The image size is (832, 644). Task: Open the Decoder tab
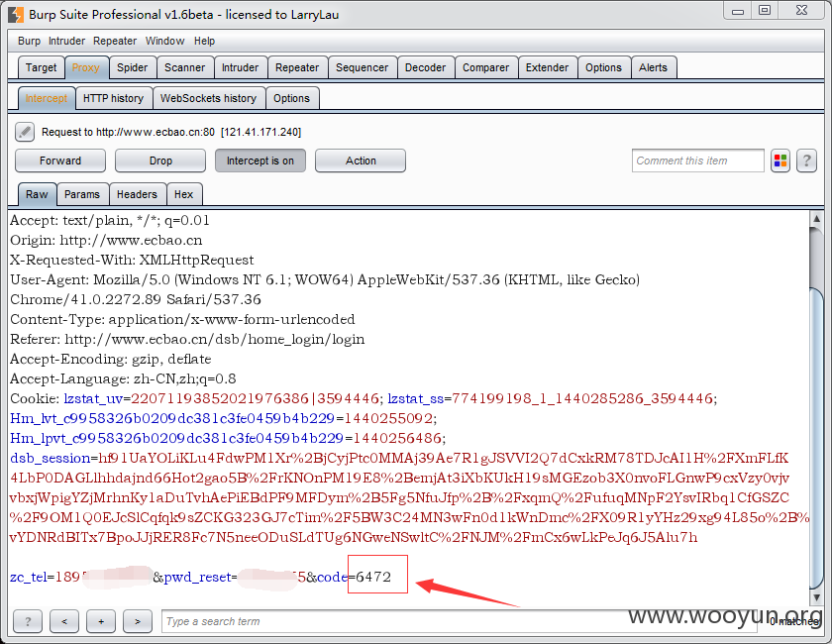[x=426, y=67]
